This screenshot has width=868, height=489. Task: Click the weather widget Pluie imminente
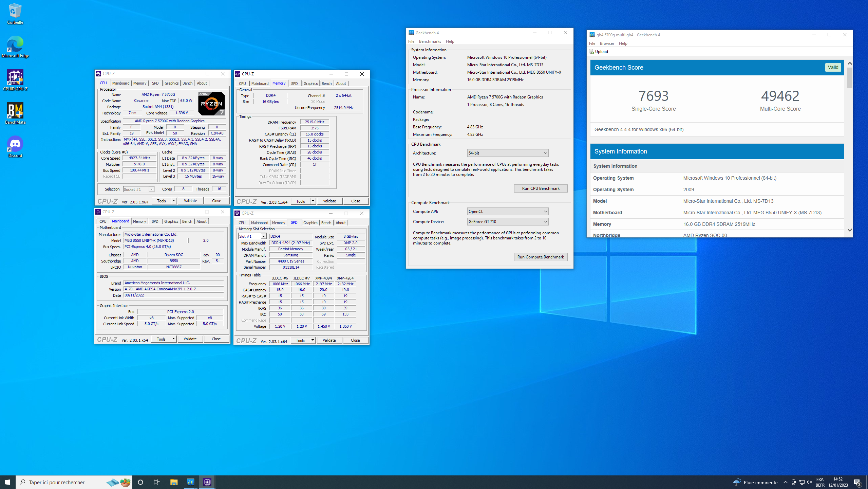[x=755, y=482]
